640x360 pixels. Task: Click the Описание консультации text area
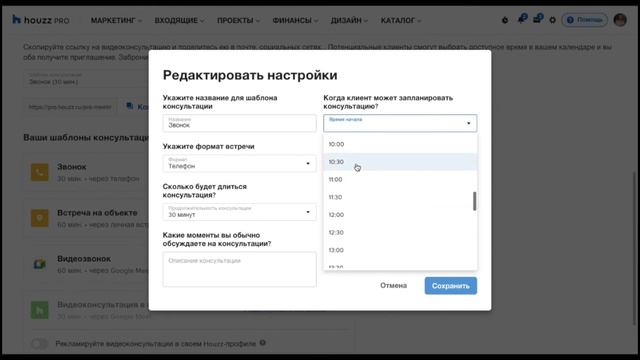click(x=239, y=269)
